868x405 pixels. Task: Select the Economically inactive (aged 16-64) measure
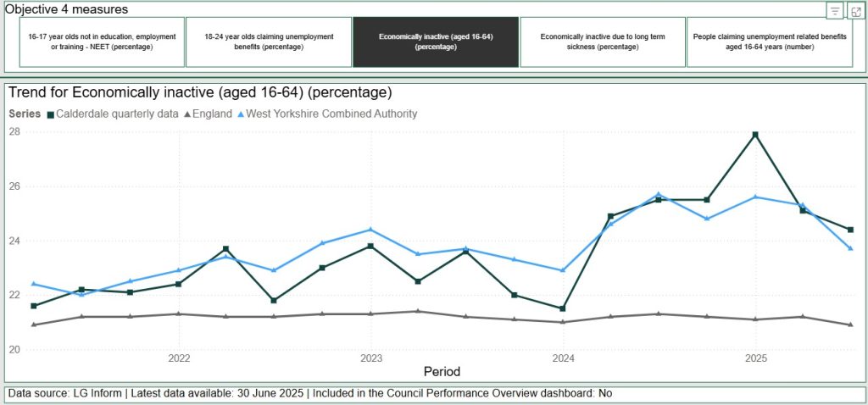[436, 42]
